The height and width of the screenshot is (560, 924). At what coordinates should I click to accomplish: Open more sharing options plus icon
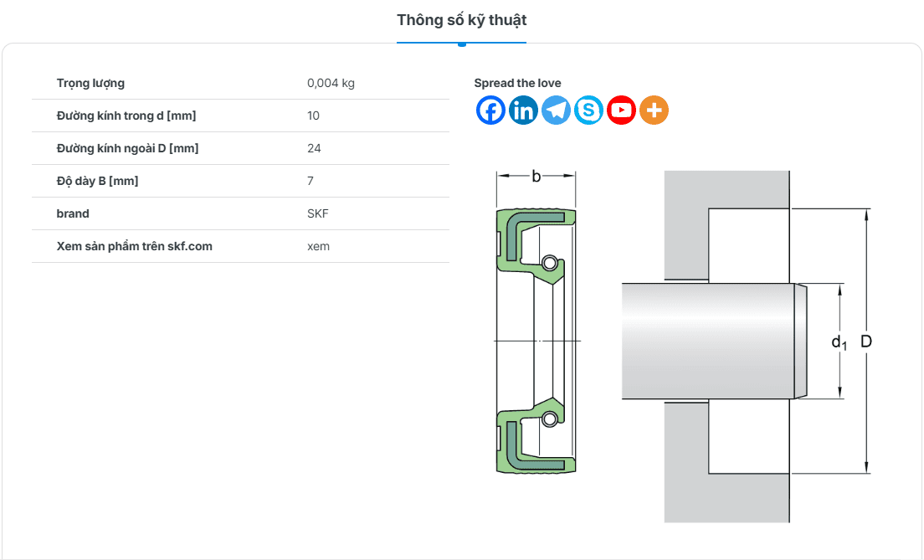654,110
